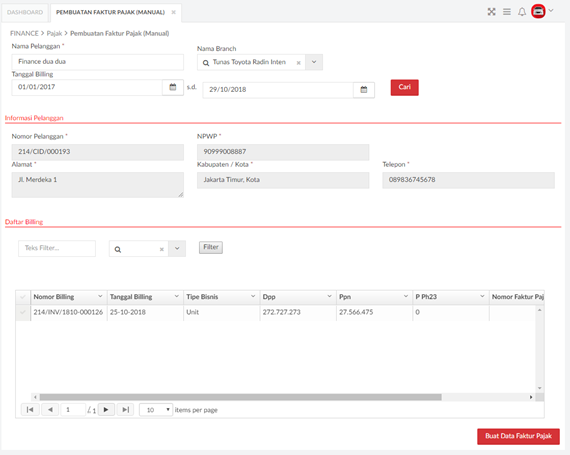The height and width of the screenshot is (455, 570).
Task: Open the notifications bell
Action: point(522,12)
